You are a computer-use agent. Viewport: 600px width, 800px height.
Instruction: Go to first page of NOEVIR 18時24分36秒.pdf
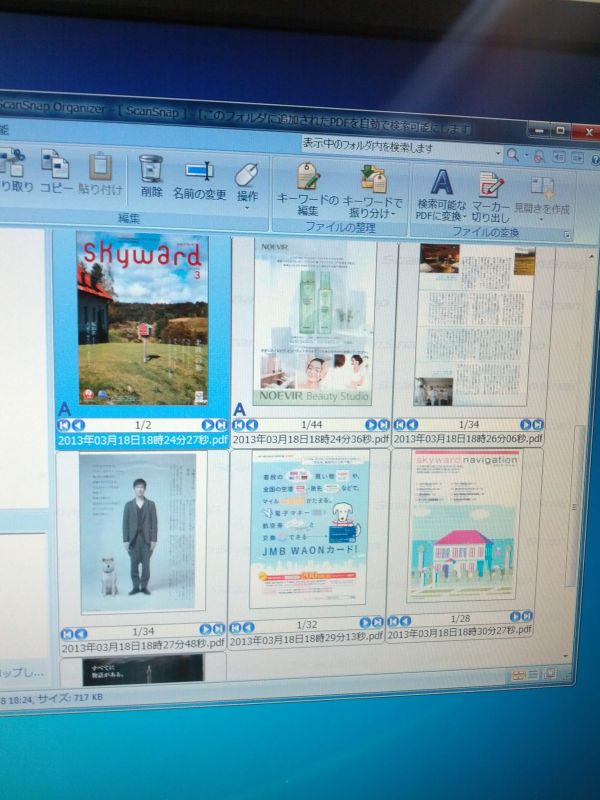[x=238, y=424]
